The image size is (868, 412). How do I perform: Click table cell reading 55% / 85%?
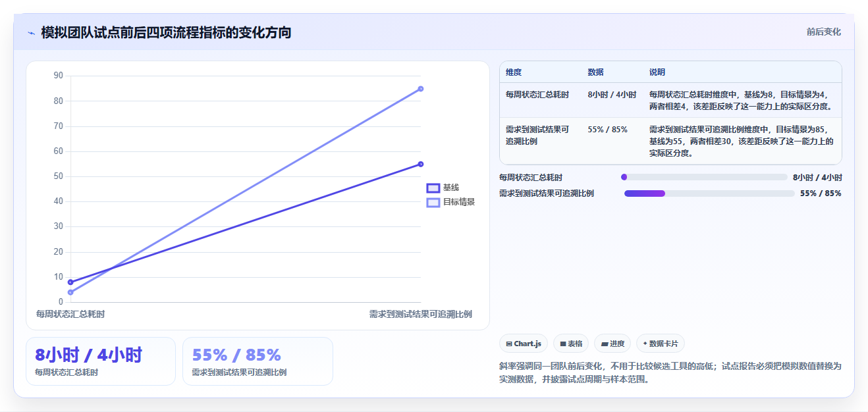[x=607, y=130]
